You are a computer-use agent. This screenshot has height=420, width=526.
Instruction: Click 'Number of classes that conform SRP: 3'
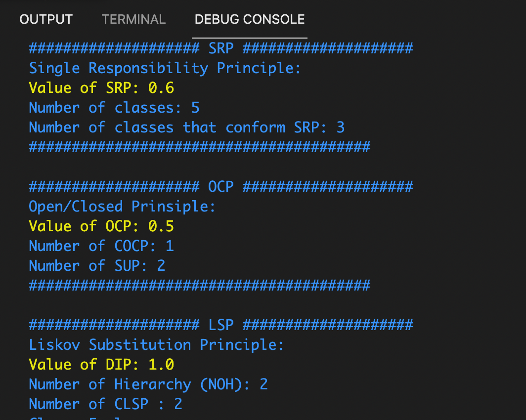[x=186, y=127]
